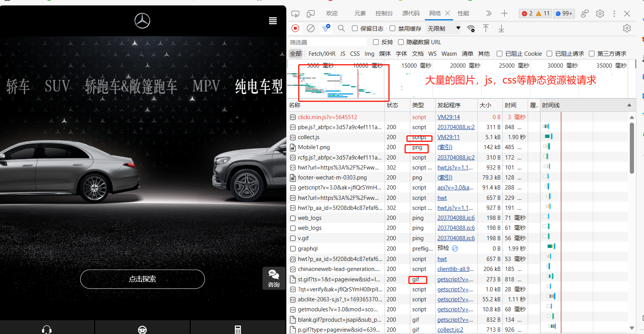Screen dimensions: 644x334
Task: Select the Mobile1.png request row
Action: point(413,147)
